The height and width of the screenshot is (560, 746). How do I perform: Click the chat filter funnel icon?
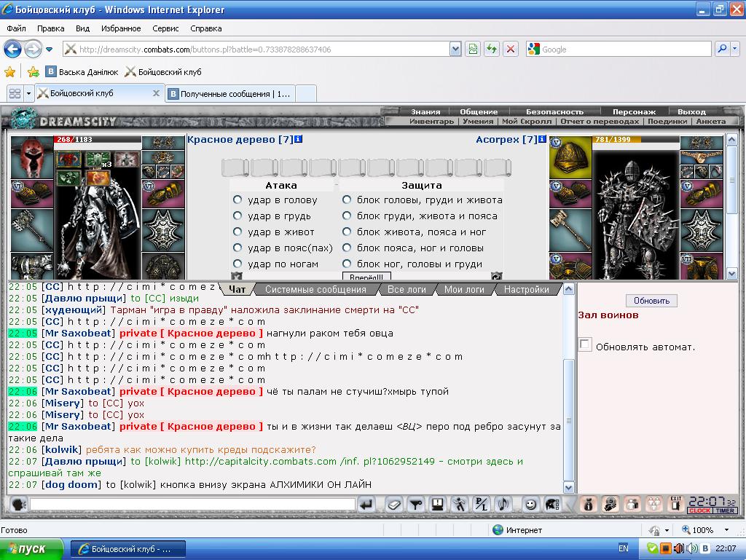(416, 504)
